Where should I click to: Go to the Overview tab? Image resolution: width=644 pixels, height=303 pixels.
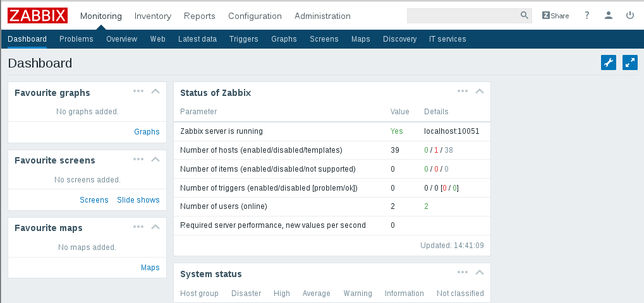click(x=121, y=39)
